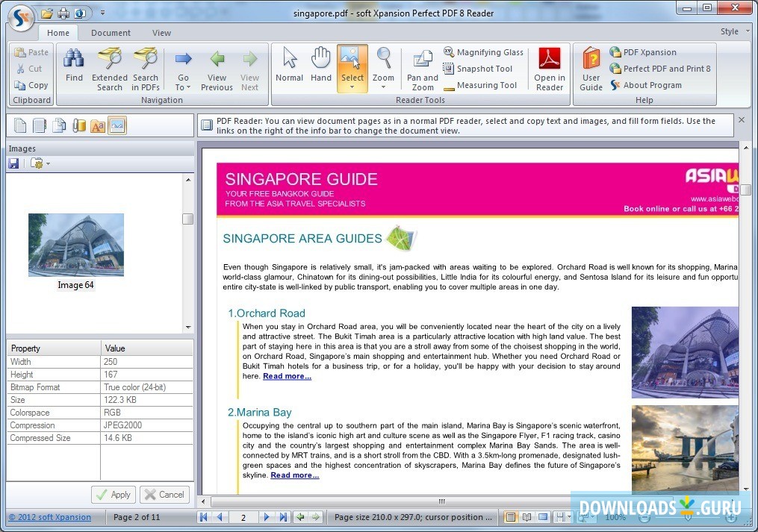Toggle the Images panel icon in sidebar

click(x=117, y=125)
